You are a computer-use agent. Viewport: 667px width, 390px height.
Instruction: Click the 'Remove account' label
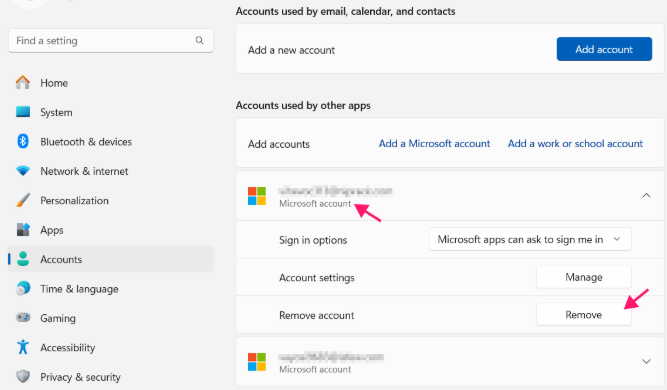[x=317, y=315]
